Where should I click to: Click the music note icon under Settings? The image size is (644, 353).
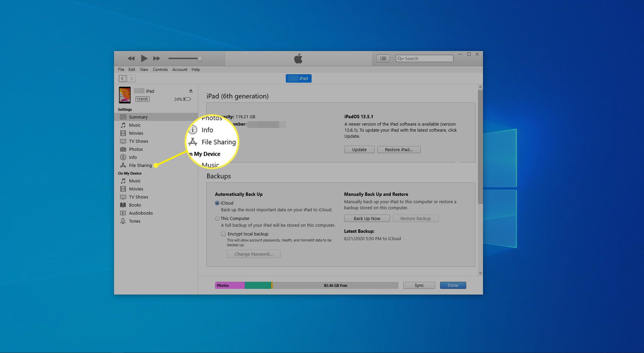point(123,125)
